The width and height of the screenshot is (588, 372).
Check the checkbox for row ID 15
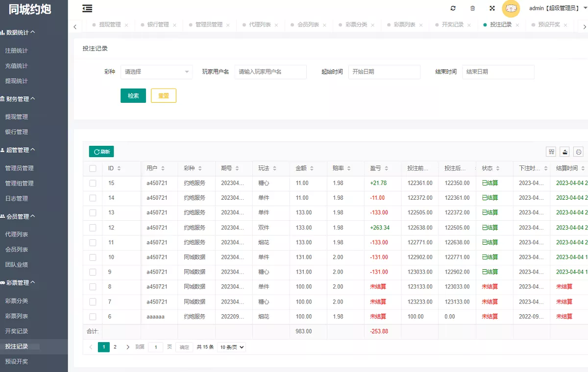pyautogui.click(x=93, y=183)
